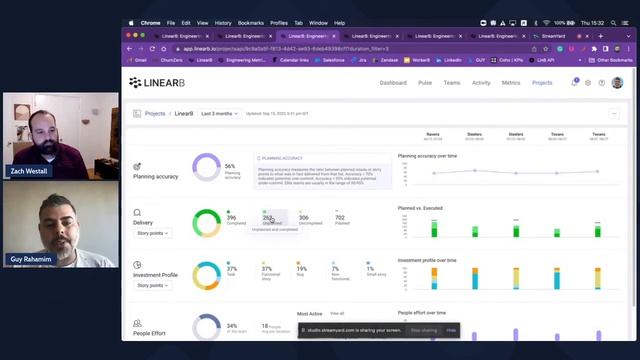
Task: Open the user profile avatar
Action: [x=617, y=83]
